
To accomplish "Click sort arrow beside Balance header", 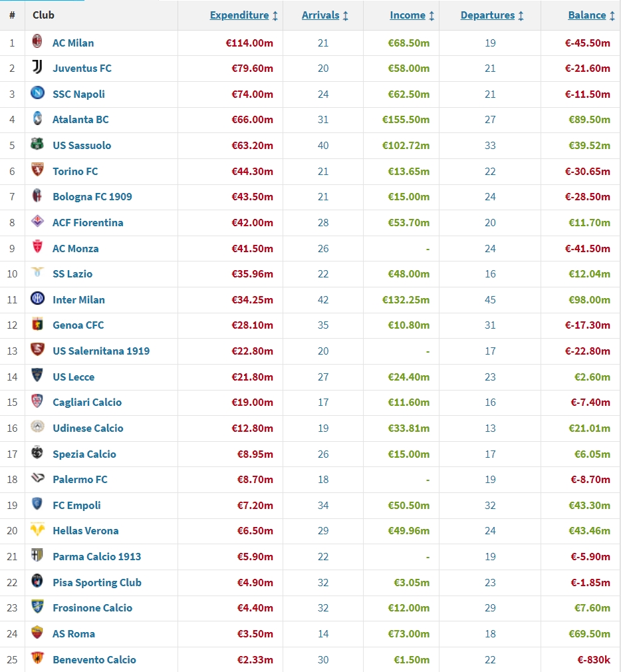I will coord(612,16).
